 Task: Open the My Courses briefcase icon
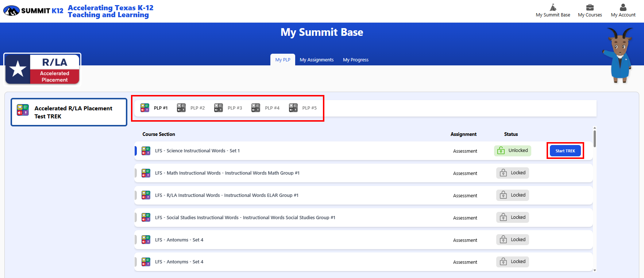(590, 7)
